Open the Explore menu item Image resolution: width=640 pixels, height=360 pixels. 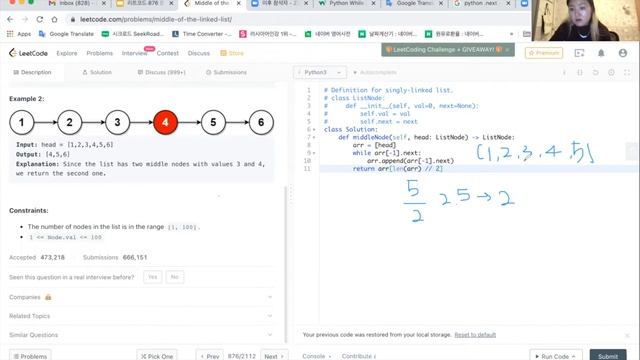[67, 53]
